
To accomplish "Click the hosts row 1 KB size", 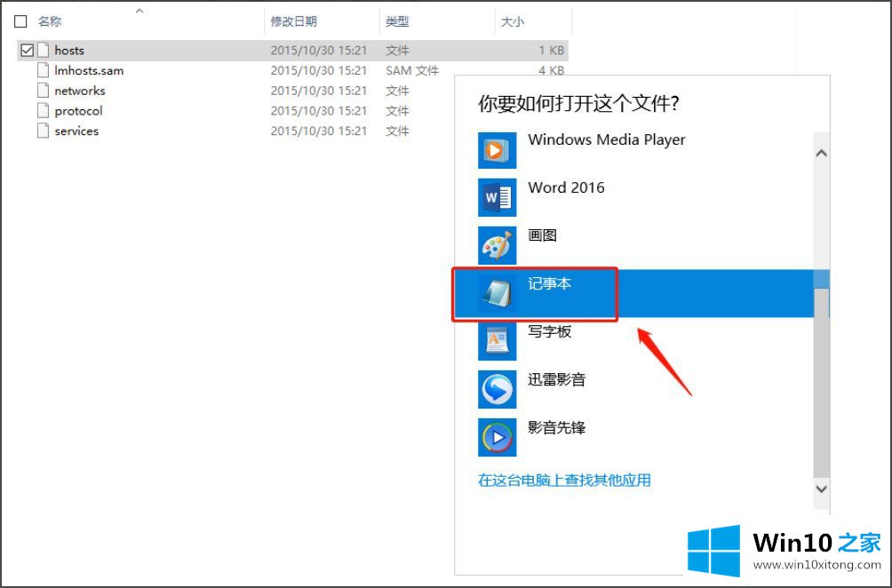I will pos(551,50).
